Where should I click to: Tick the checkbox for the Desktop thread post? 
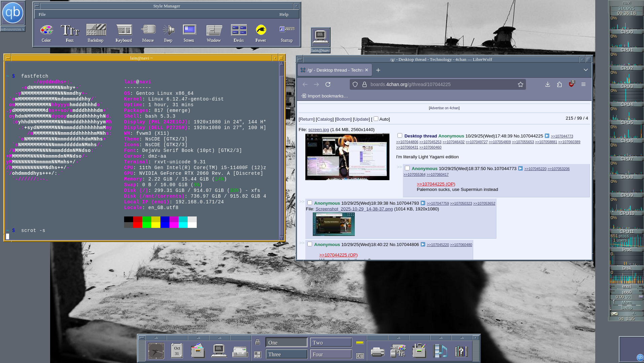pyautogui.click(x=400, y=135)
